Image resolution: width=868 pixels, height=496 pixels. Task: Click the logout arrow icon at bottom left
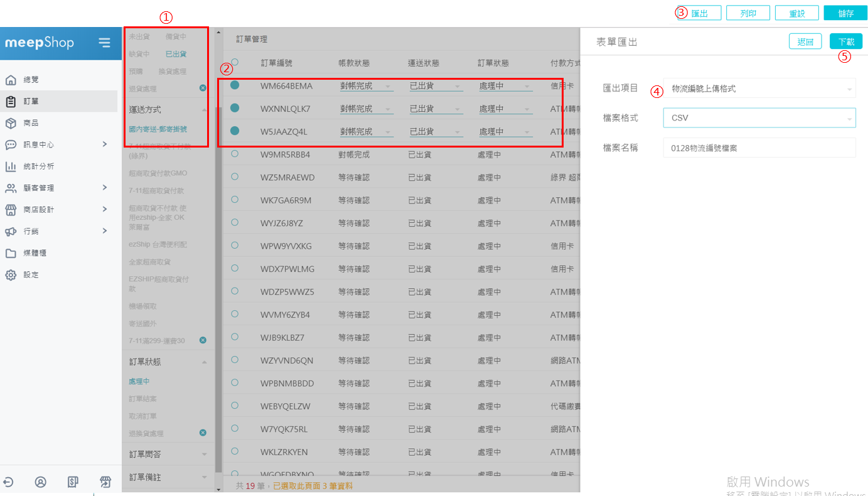(x=8, y=482)
